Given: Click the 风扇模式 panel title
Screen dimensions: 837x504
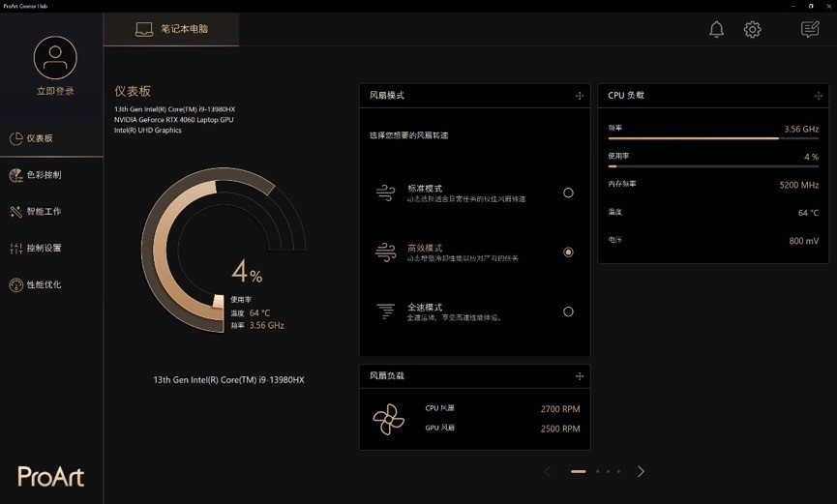Looking at the screenshot, I should coord(387,96).
